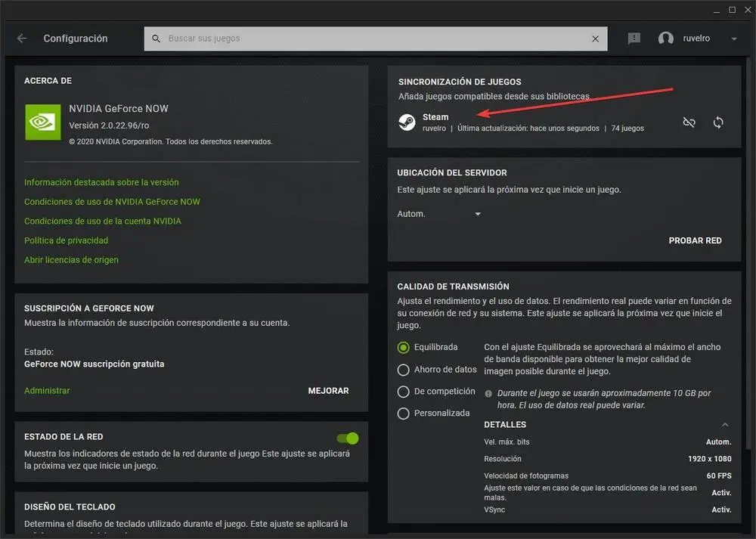Screen dimensions: 756x539
Task: Open Condiciones de uso de la cuenta NVIDIA
Action: [x=103, y=221]
